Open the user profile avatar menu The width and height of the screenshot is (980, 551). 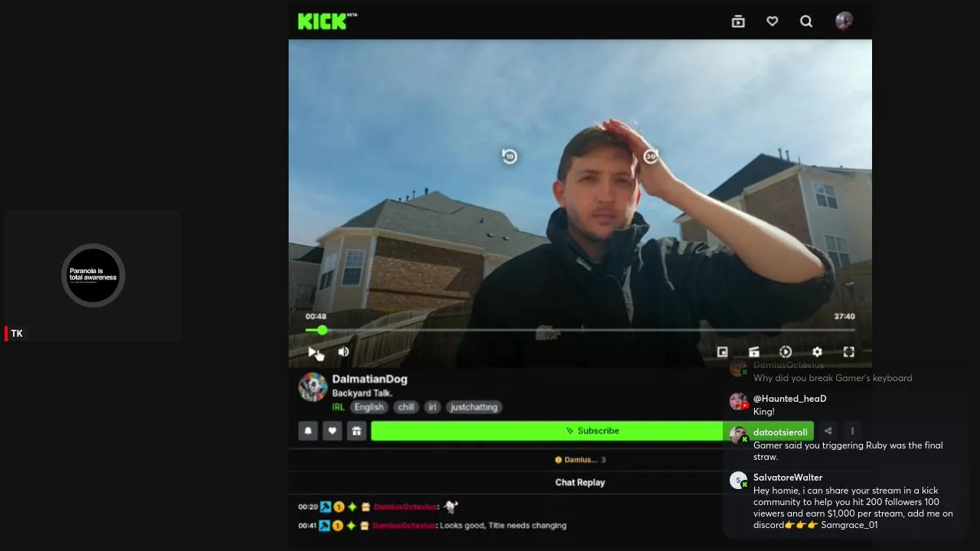[844, 21]
